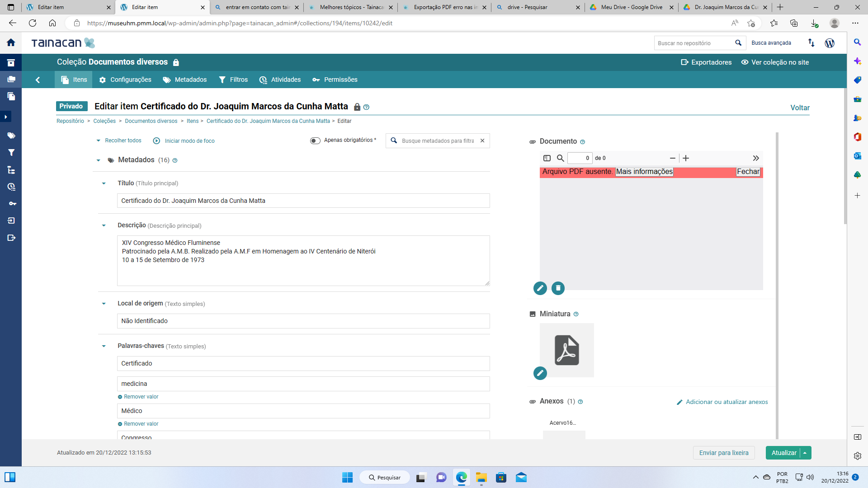868x488 pixels.
Task: Open the Atualizar button dropdown arrow
Action: pyautogui.click(x=805, y=453)
